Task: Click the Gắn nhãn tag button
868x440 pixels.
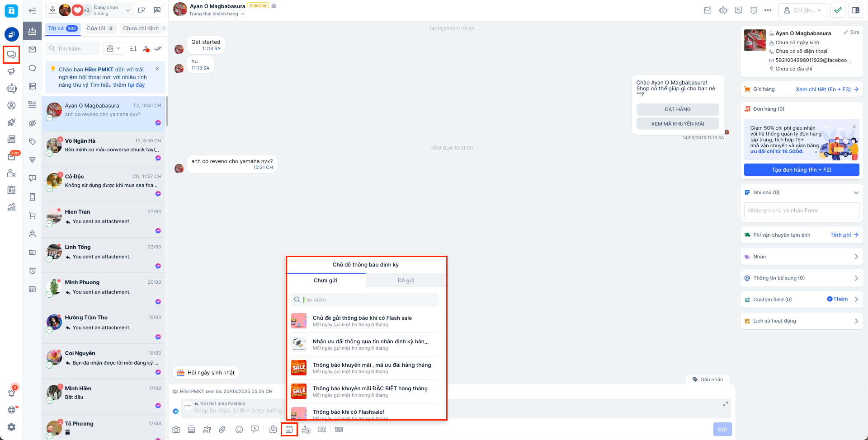Action: 708,379
